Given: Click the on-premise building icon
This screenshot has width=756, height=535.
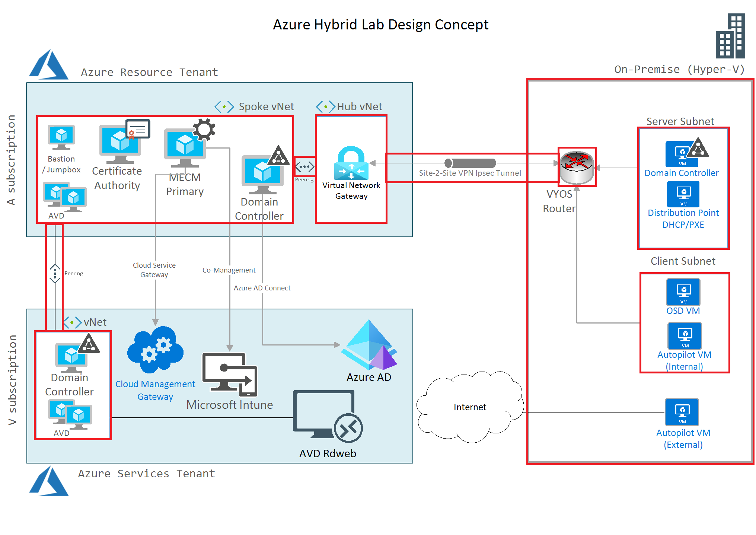Looking at the screenshot, I should 730,36.
